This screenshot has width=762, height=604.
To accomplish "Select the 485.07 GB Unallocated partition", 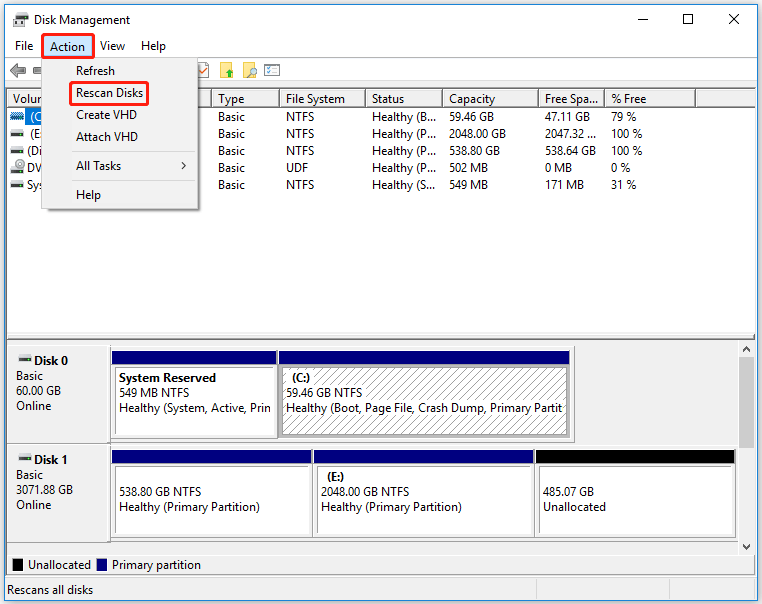I will coord(635,500).
